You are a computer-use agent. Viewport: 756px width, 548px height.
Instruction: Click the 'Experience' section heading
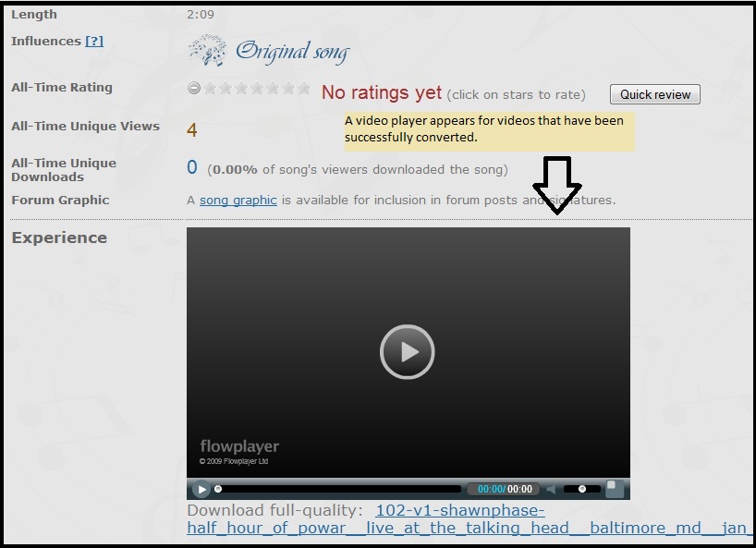59,237
